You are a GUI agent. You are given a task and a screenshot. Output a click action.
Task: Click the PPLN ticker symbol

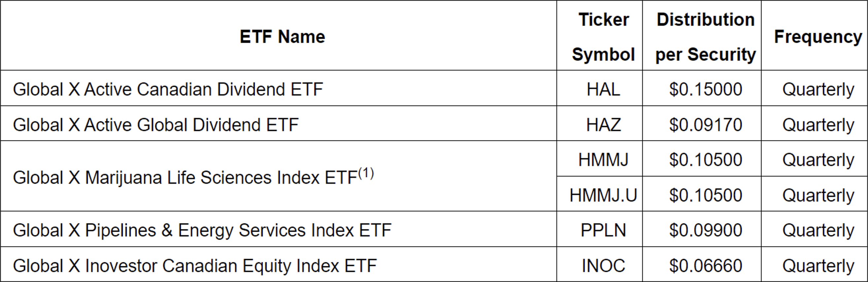[603, 230]
